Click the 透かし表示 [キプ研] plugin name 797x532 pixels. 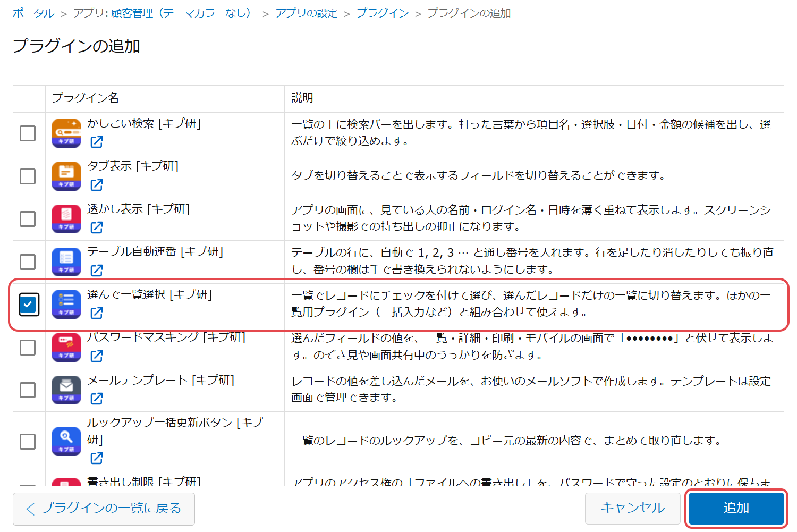click(139, 209)
